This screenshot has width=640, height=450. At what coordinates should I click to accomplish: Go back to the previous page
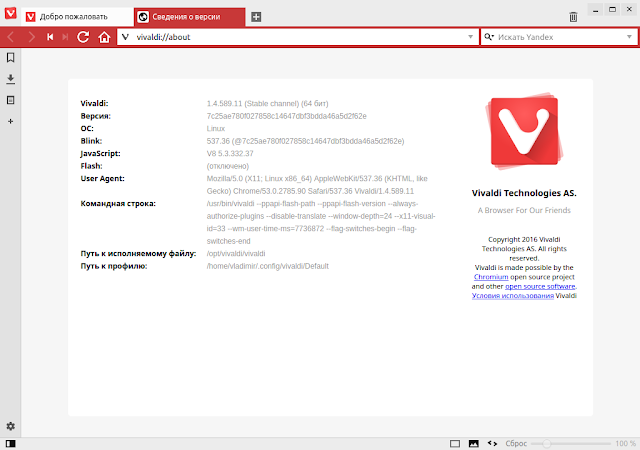[x=11, y=37]
